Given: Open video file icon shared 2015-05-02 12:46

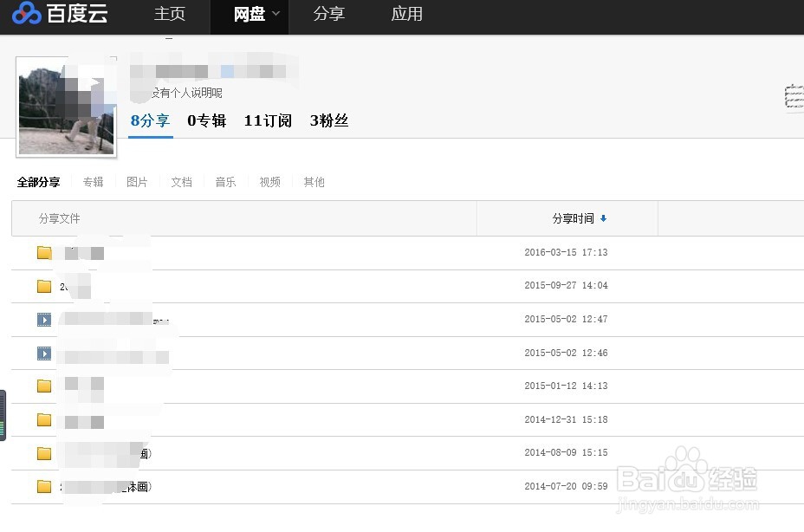Looking at the screenshot, I should pyautogui.click(x=44, y=354).
